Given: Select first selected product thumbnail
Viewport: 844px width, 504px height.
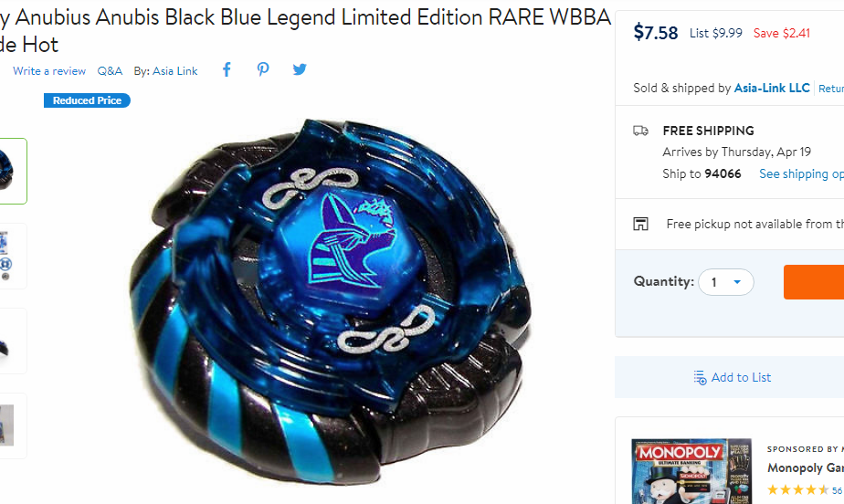Looking at the screenshot, I should click(x=12, y=171).
